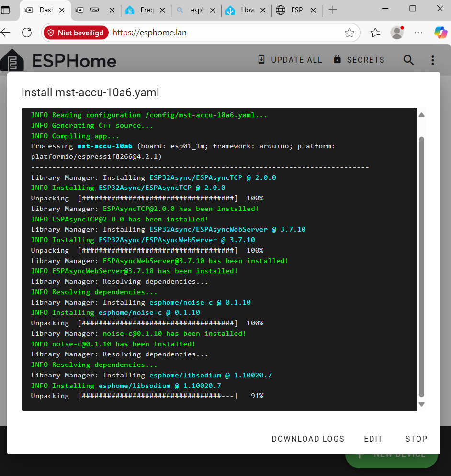Add page to favorites star icon
Viewport: 451px width, 476px height.
click(x=350, y=33)
